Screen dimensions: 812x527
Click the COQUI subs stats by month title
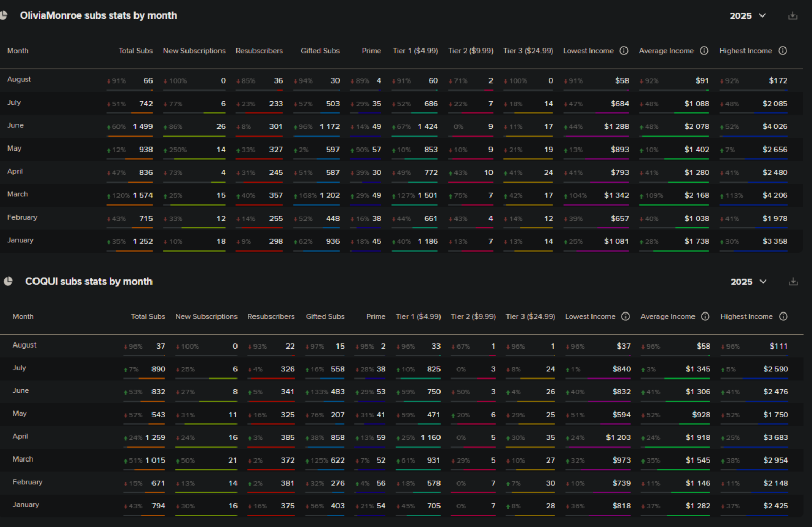tap(89, 282)
